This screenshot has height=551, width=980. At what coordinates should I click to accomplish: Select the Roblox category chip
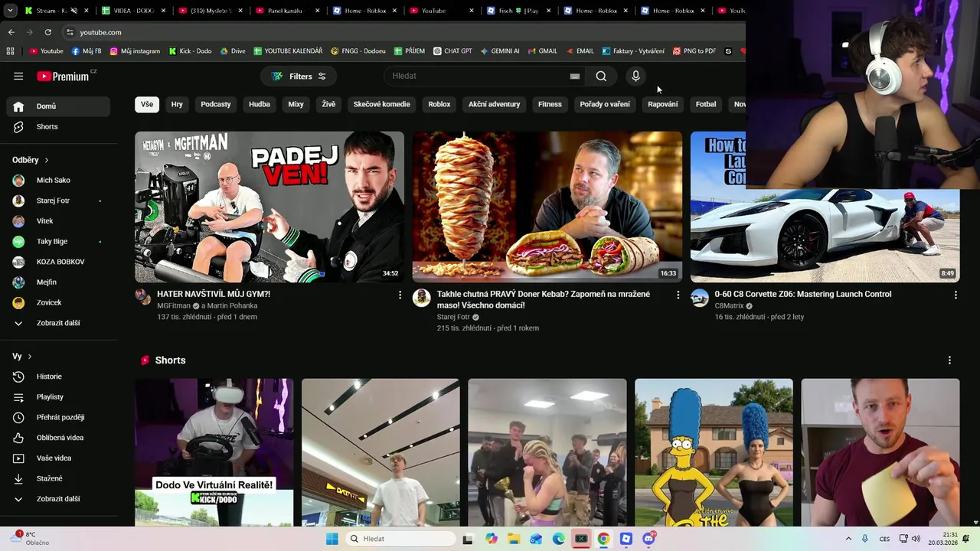(x=439, y=104)
